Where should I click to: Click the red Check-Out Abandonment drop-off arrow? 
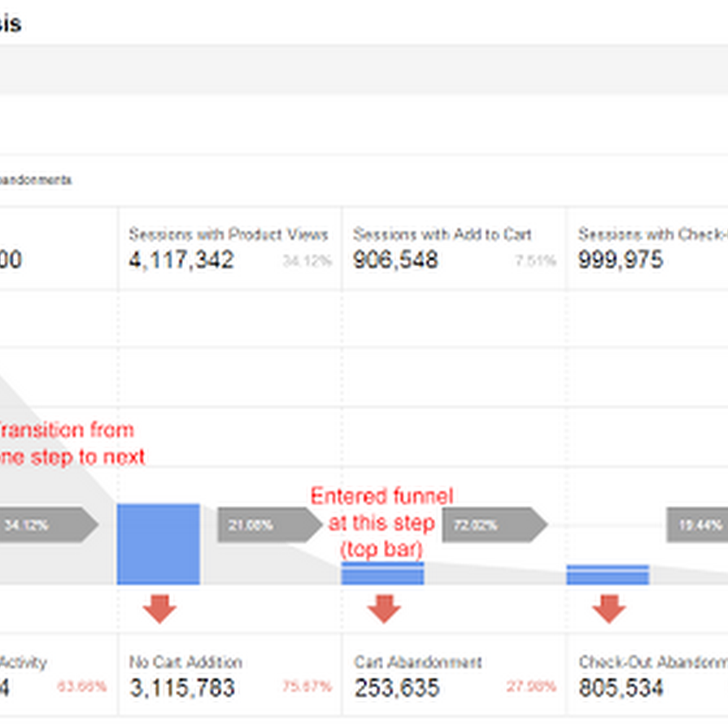608,607
